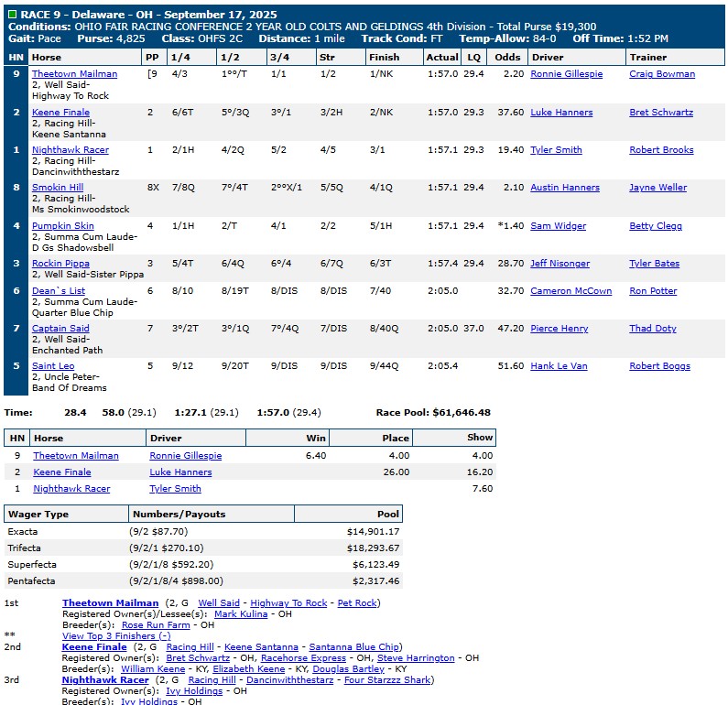Open trainer Craig Bowman's profile
Viewport: 728px width, 705px height.
pyautogui.click(x=661, y=74)
